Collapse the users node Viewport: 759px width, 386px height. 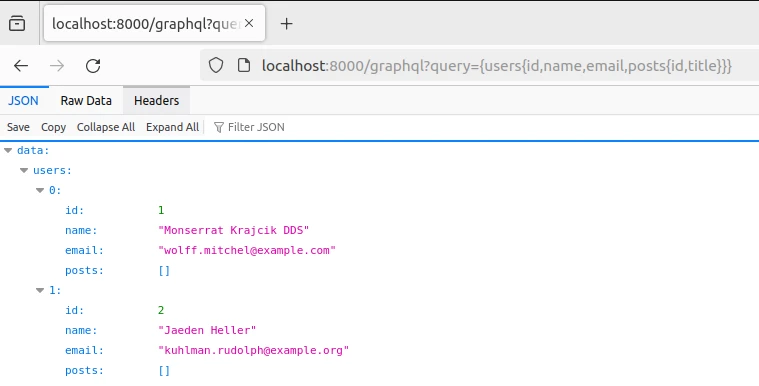click(24, 170)
